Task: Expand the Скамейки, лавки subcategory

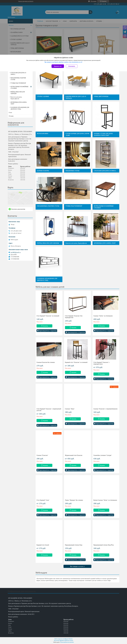Action: (31, 32)
